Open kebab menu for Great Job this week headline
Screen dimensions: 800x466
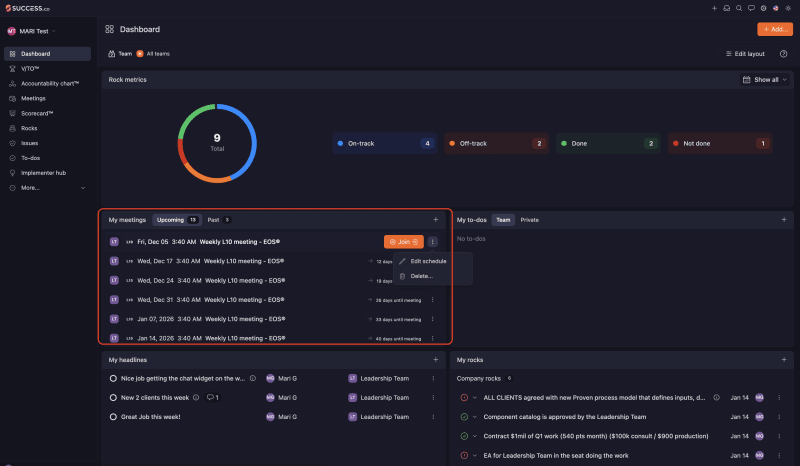433,417
